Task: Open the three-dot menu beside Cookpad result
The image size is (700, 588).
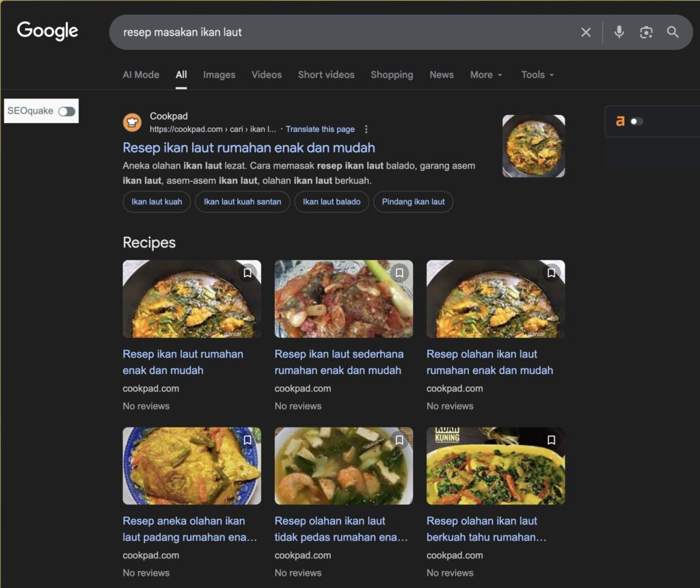Action: pyautogui.click(x=366, y=129)
